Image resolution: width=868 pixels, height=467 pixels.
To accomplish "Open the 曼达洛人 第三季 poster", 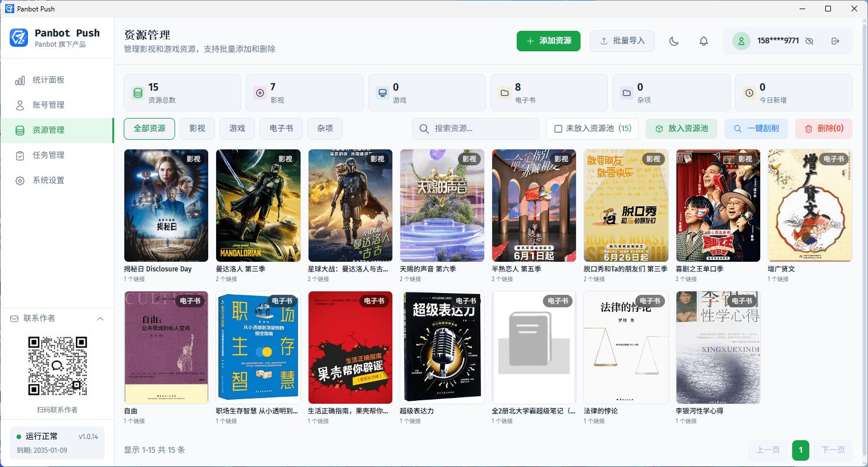I will tap(258, 205).
